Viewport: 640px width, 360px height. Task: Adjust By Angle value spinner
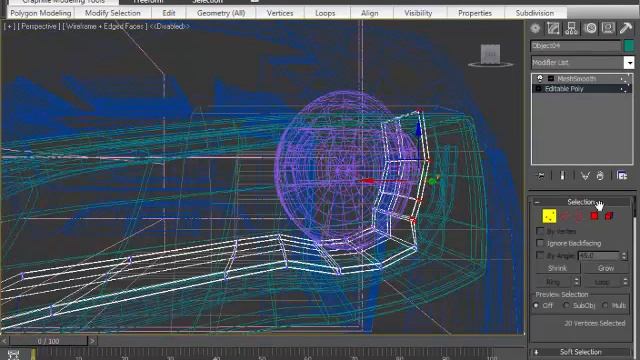[x=624, y=256]
